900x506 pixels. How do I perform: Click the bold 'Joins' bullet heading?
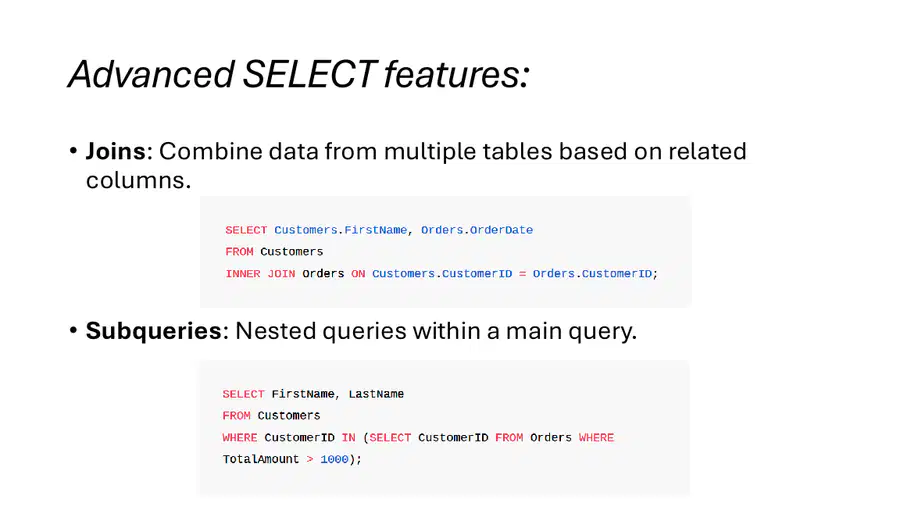(115, 151)
